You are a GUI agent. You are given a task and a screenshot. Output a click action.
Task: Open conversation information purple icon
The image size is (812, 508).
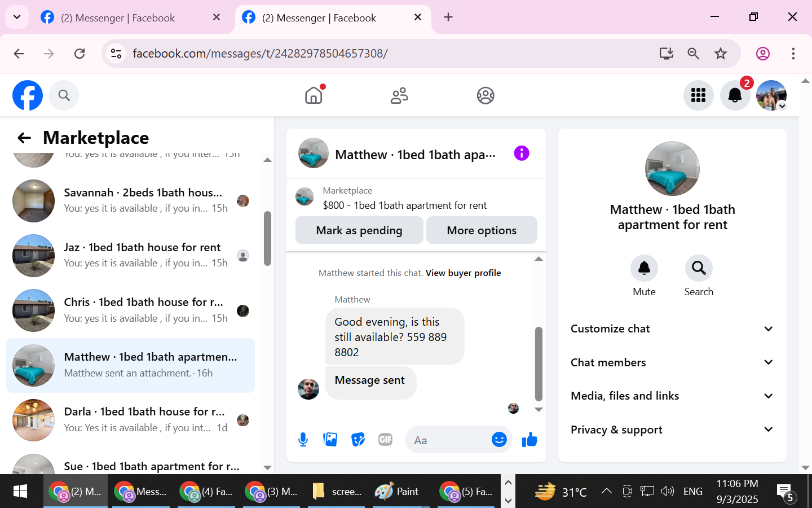click(522, 153)
